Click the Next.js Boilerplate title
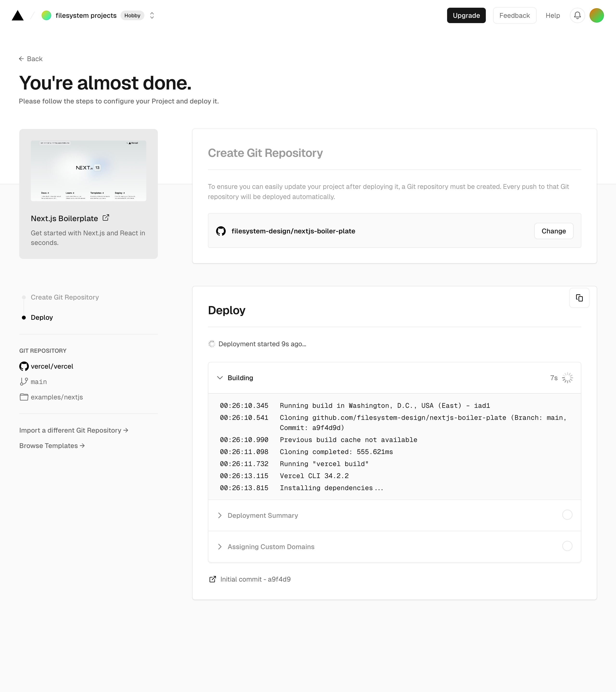 pyautogui.click(x=64, y=218)
